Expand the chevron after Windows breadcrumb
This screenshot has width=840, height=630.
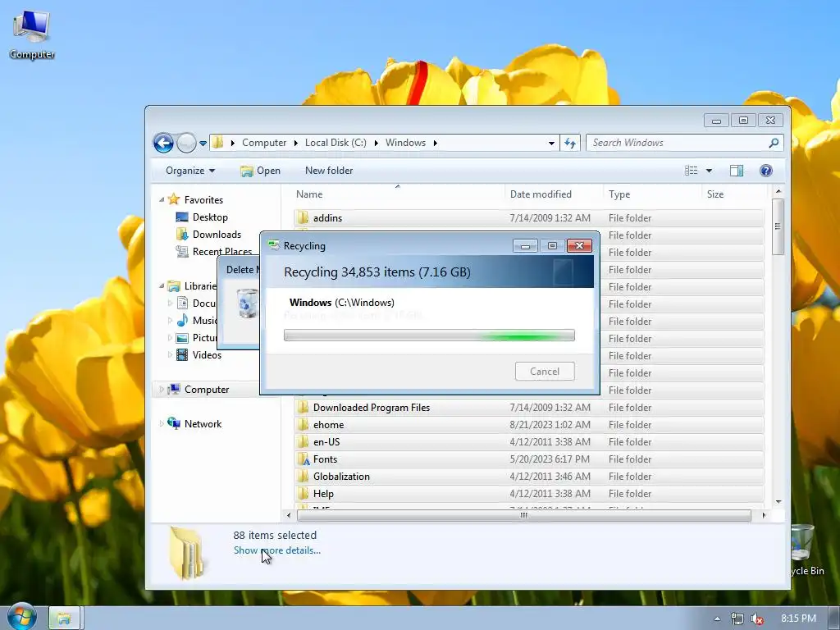435,143
